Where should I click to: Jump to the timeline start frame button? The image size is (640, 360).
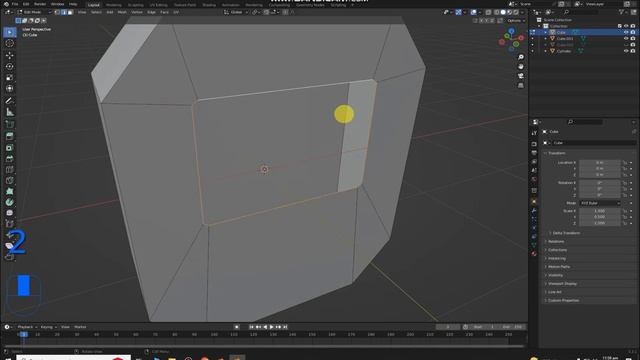coord(251,327)
